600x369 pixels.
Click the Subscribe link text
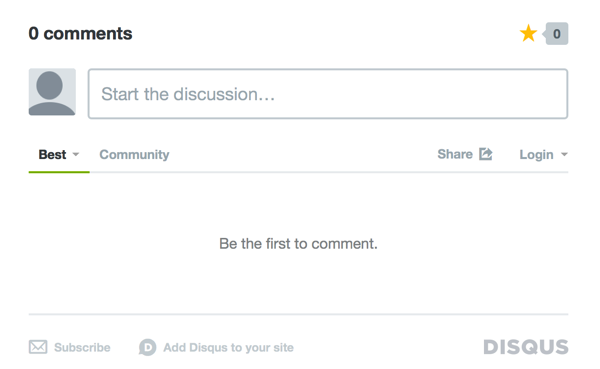pyautogui.click(x=82, y=348)
